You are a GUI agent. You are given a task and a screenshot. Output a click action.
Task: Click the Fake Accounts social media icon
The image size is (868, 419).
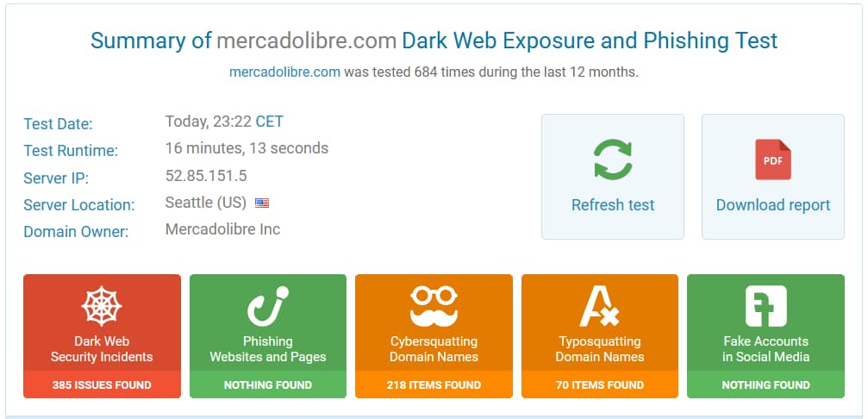765,306
